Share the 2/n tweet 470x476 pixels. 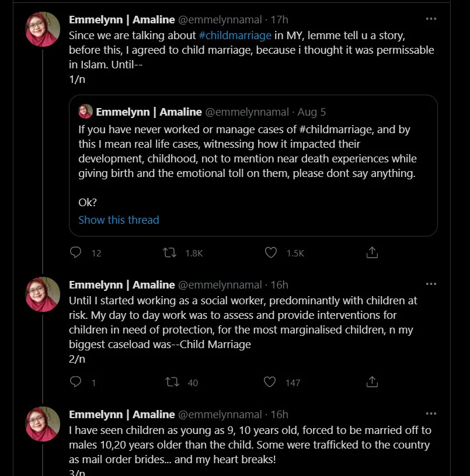[x=372, y=382]
